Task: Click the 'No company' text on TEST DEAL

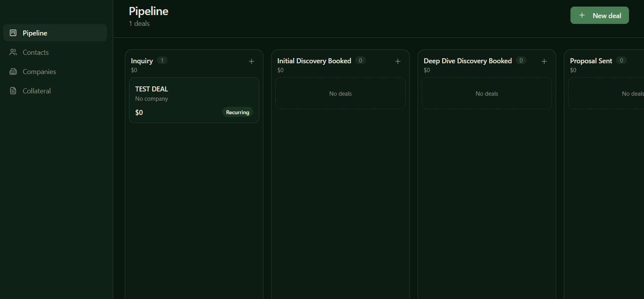Action: 152,99
